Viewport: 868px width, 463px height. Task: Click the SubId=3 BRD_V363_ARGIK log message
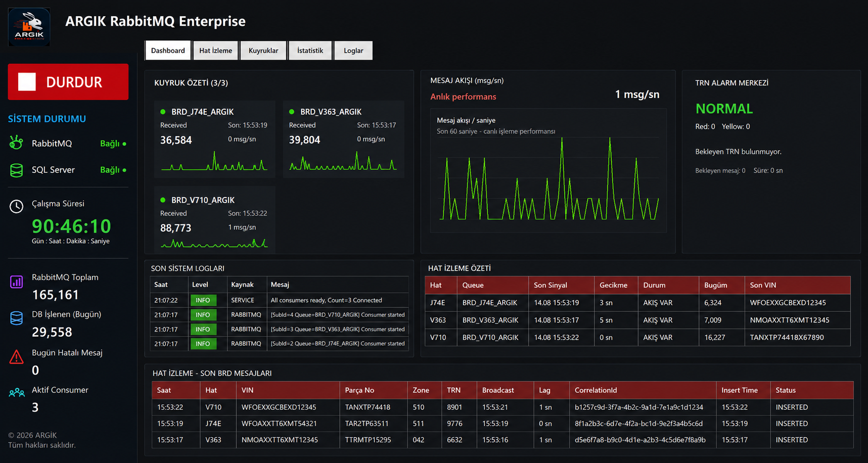(338, 329)
